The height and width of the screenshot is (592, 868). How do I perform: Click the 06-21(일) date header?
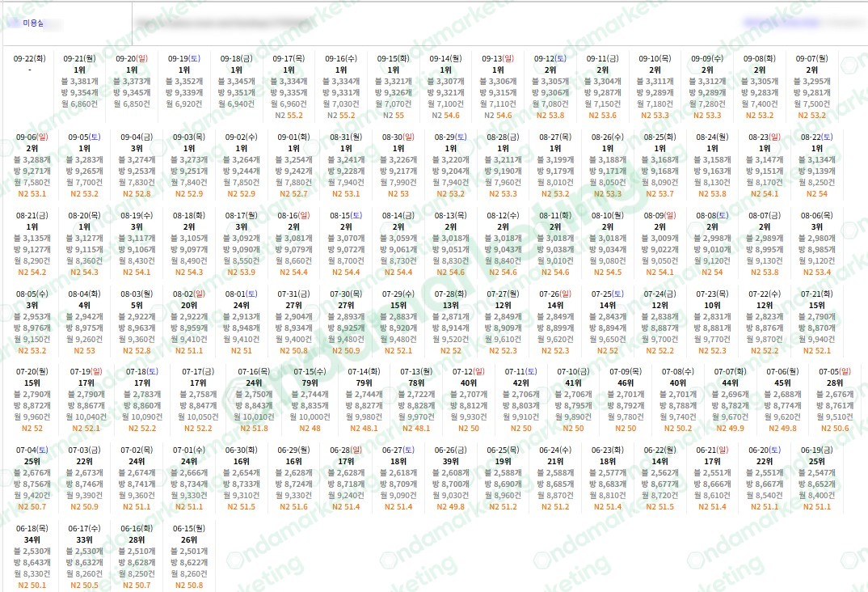tap(712, 450)
